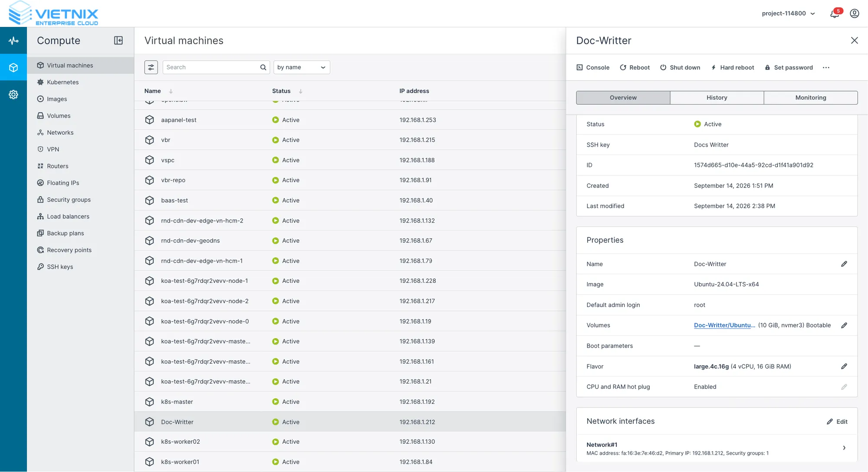This screenshot has width=868, height=472.
Task: Collapse the Compute sidebar panel
Action: pos(118,40)
